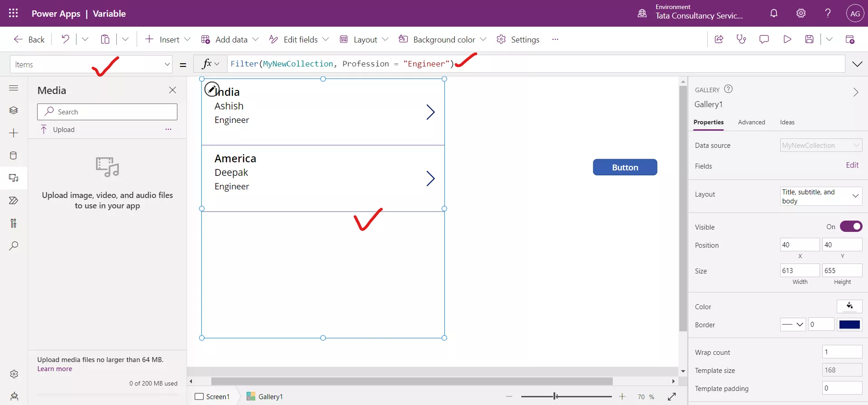Open the Edit fields menu
868x405 pixels.
tap(299, 39)
